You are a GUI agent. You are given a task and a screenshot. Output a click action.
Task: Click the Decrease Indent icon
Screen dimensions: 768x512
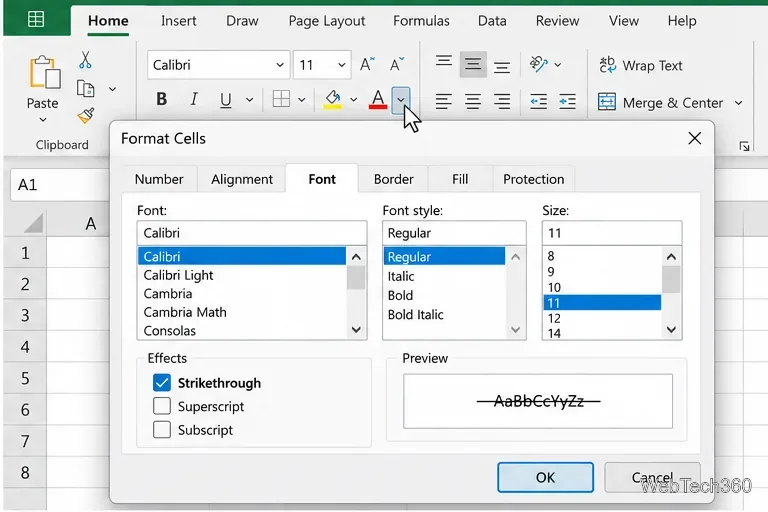pos(538,101)
